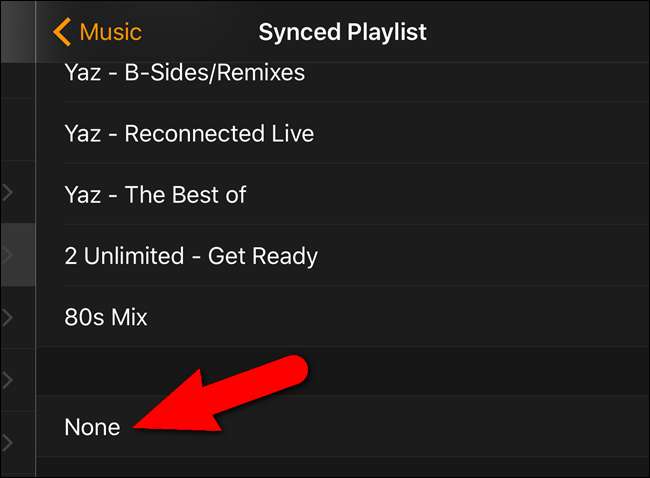This screenshot has height=478, width=650.
Task: Click the red arrow annotation
Action: (222, 394)
